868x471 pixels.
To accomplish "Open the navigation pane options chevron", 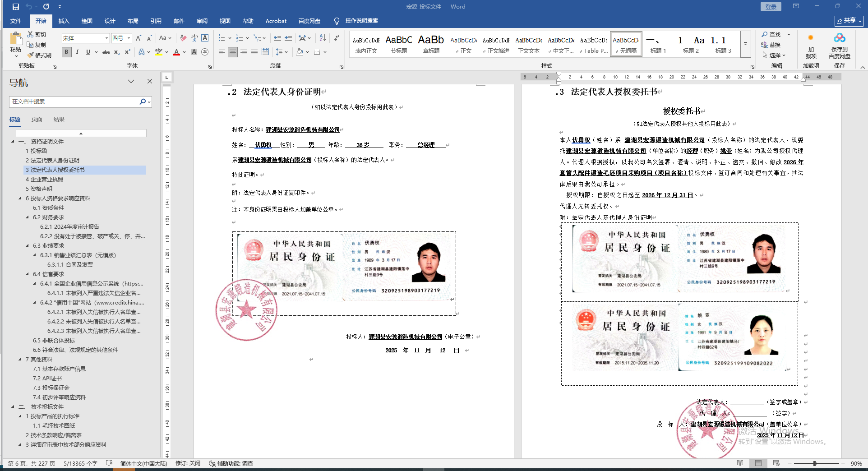I will point(131,82).
